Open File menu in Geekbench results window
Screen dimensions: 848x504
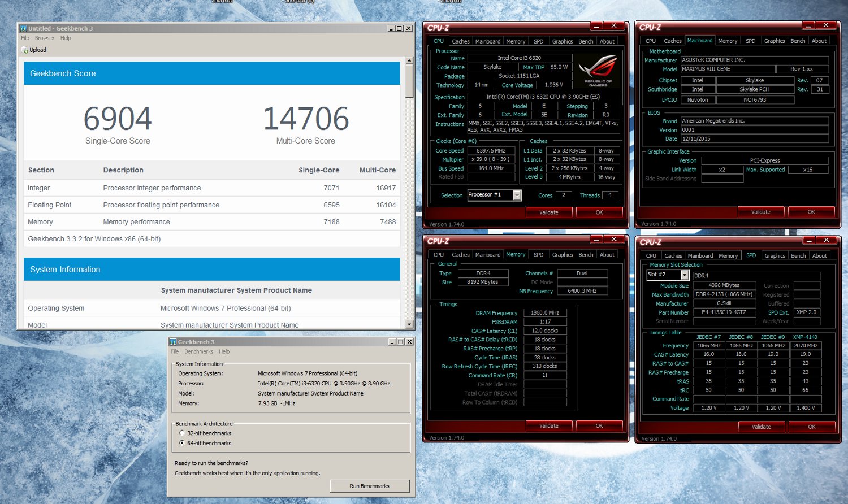tap(25, 38)
